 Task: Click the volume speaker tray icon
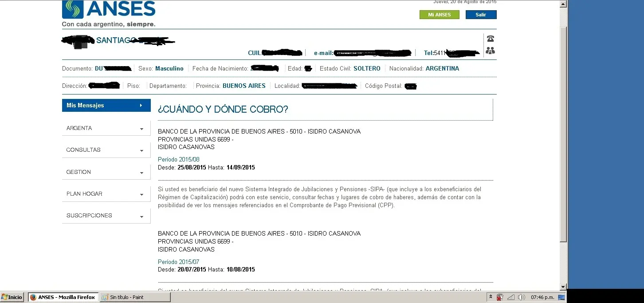[x=522, y=297]
